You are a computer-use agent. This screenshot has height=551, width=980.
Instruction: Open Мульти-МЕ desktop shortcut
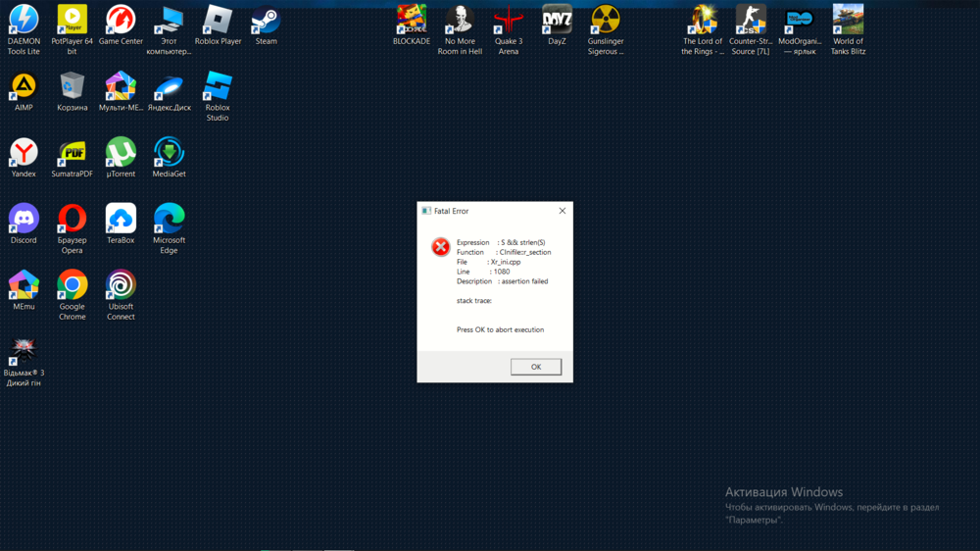point(121,91)
